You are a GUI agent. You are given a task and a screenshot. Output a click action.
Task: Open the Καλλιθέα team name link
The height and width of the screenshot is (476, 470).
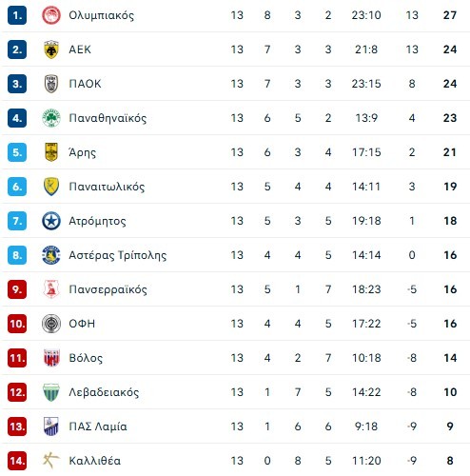pos(95,461)
